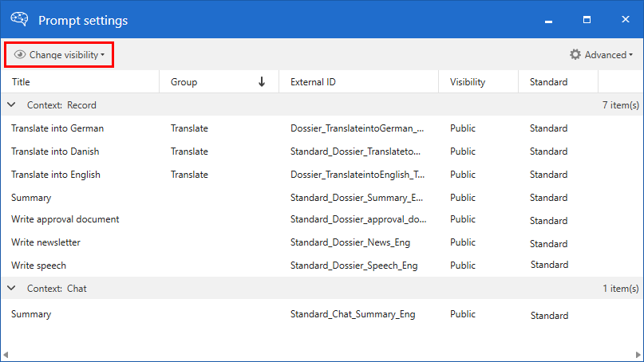Viewport: 644px width, 362px height.
Task: Sort by the Visibility column header
Action: point(479,81)
